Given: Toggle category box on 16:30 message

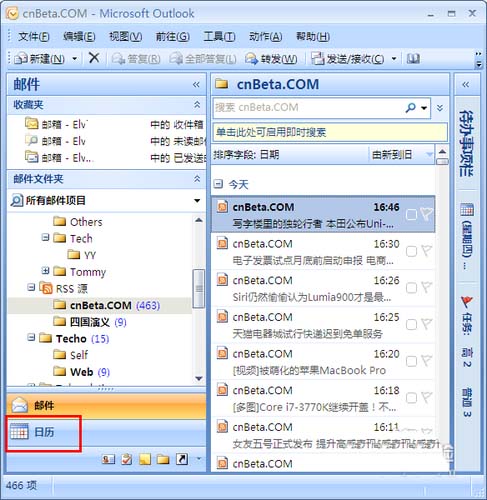Looking at the screenshot, I should click(411, 251).
